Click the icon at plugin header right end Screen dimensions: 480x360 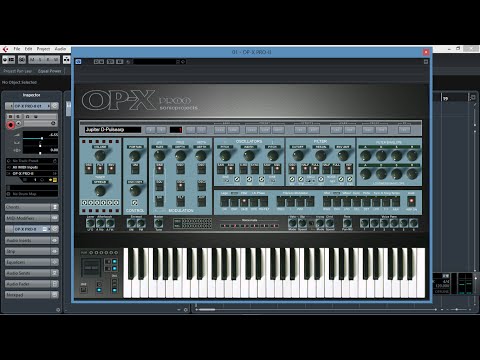426,62
